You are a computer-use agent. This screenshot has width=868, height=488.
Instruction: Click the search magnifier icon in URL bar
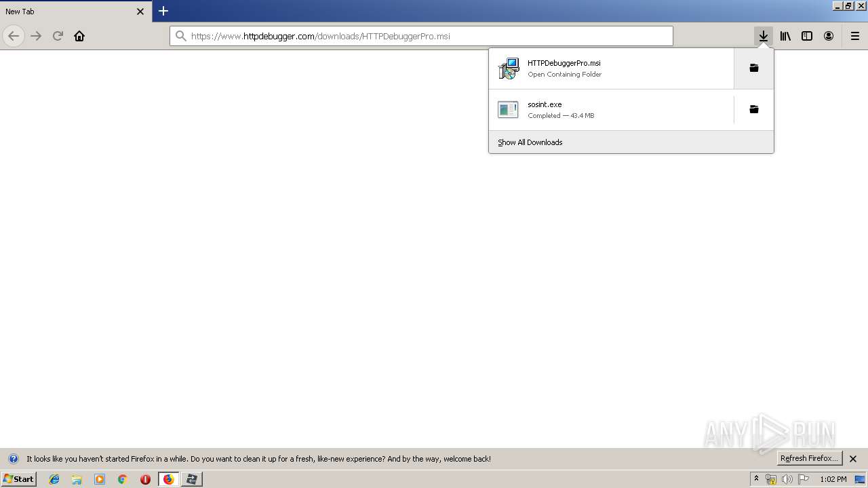tap(180, 36)
